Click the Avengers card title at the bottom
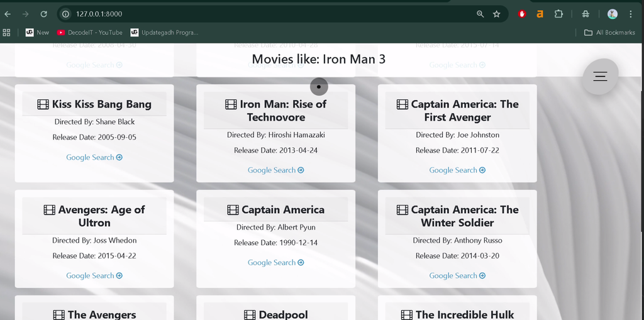Image resolution: width=644 pixels, height=320 pixels. coord(101,315)
